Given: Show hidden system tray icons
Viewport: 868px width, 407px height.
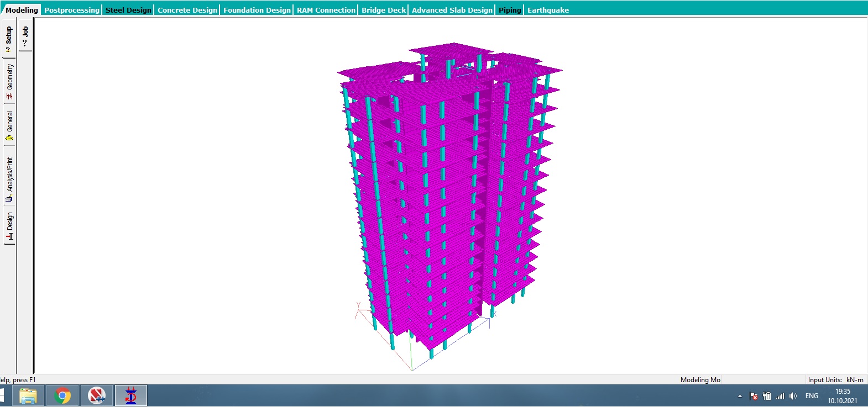Looking at the screenshot, I should pos(740,396).
